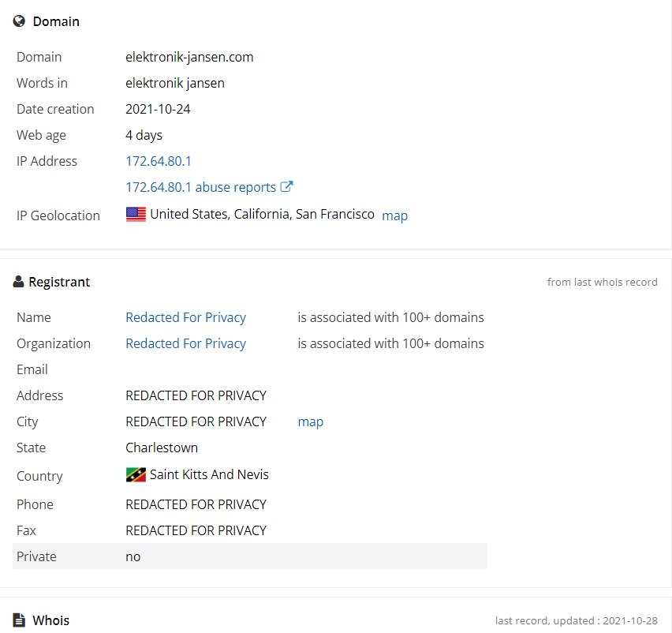Viewport: 672px width, 633px height.
Task: Open Redacted For Privacy link in Organization row
Action: (x=185, y=343)
